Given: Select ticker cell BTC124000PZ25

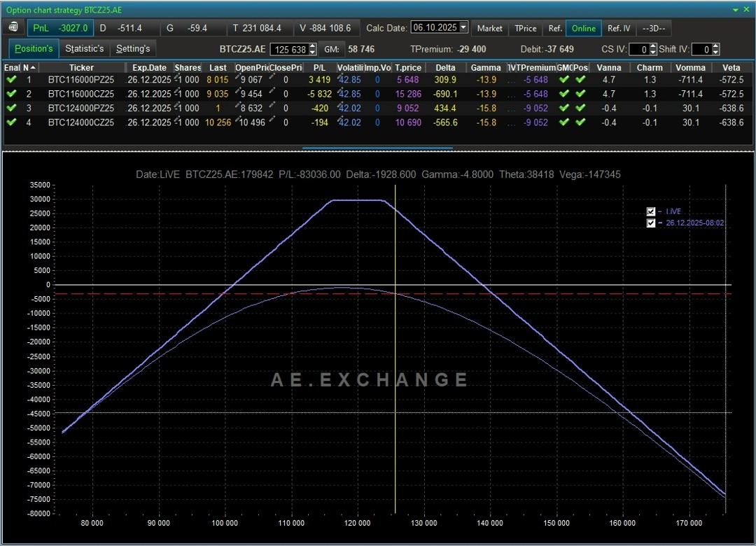Looking at the screenshot, I should pyautogui.click(x=81, y=108).
